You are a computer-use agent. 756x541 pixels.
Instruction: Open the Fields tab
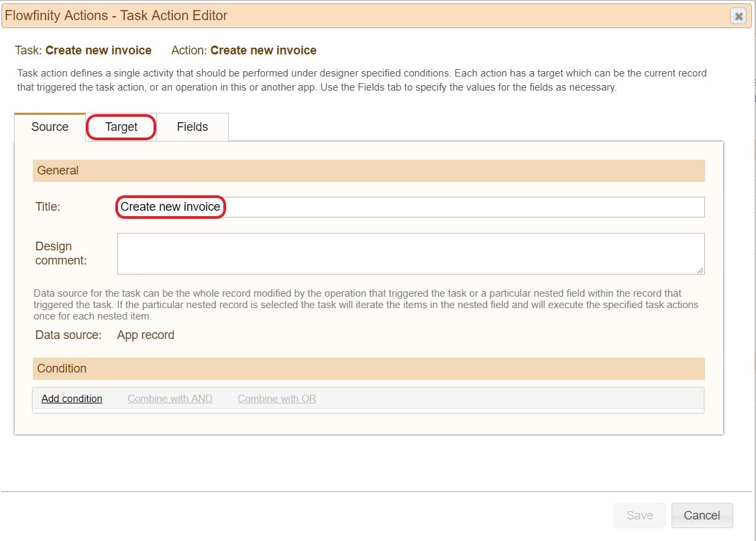click(193, 127)
